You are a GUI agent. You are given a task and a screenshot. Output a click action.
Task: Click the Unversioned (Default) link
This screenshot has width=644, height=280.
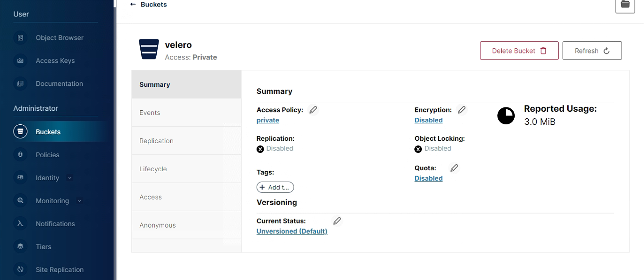point(292,231)
